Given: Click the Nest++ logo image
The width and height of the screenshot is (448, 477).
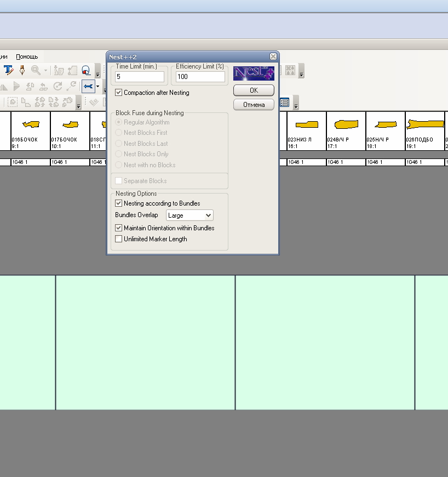Looking at the screenshot, I should tap(254, 73).
